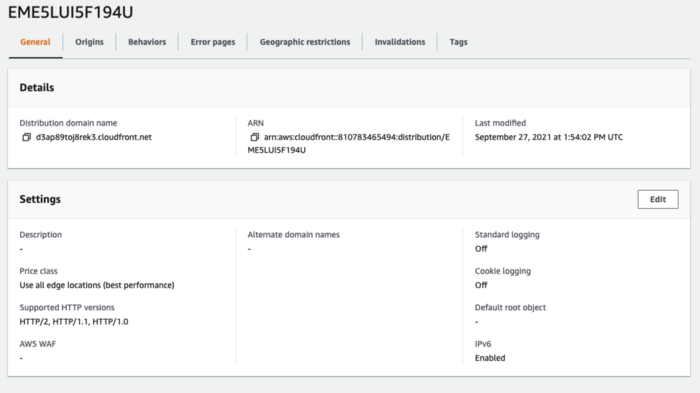Click the Edit settings button
This screenshot has height=393, width=700.
coord(658,199)
